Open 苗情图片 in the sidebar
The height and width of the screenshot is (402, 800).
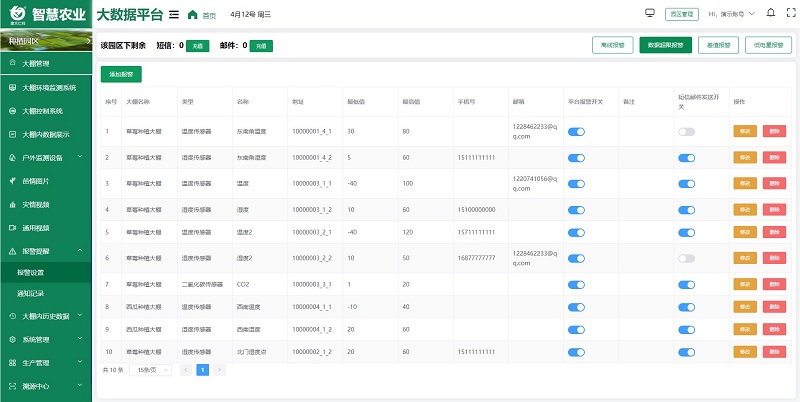(36, 181)
